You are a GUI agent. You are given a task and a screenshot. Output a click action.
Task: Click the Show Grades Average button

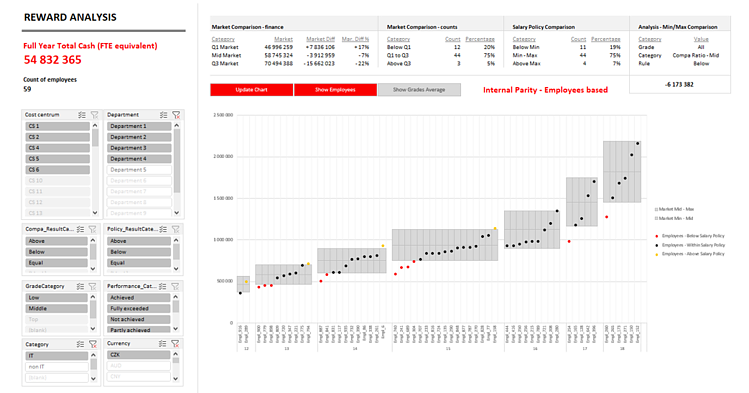419,90
